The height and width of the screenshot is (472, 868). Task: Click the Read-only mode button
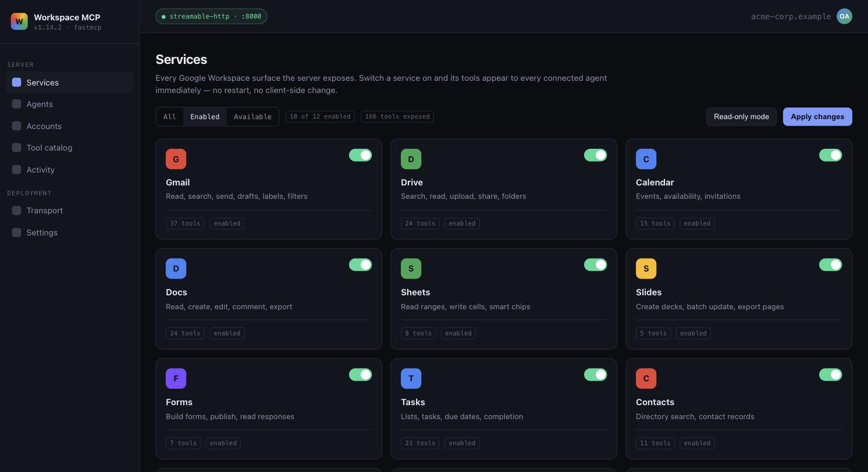(x=741, y=117)
